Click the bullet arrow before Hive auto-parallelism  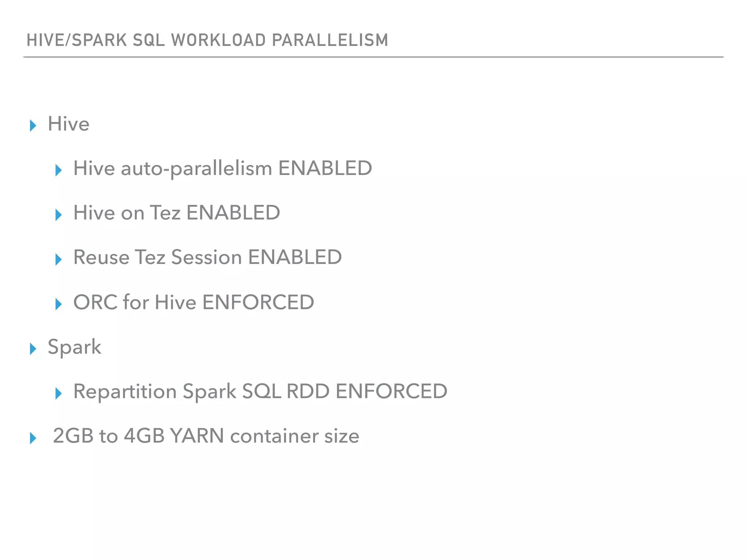pos(58,170)
